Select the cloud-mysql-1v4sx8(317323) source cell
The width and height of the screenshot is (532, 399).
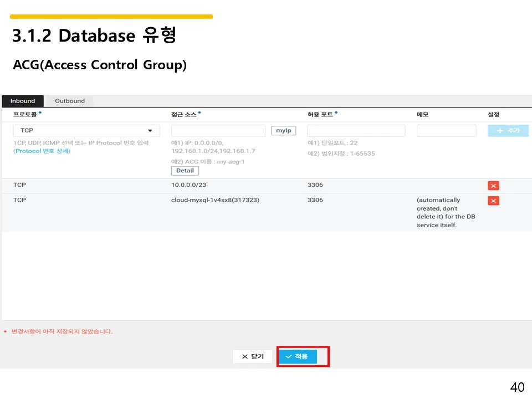click(215, 200)
